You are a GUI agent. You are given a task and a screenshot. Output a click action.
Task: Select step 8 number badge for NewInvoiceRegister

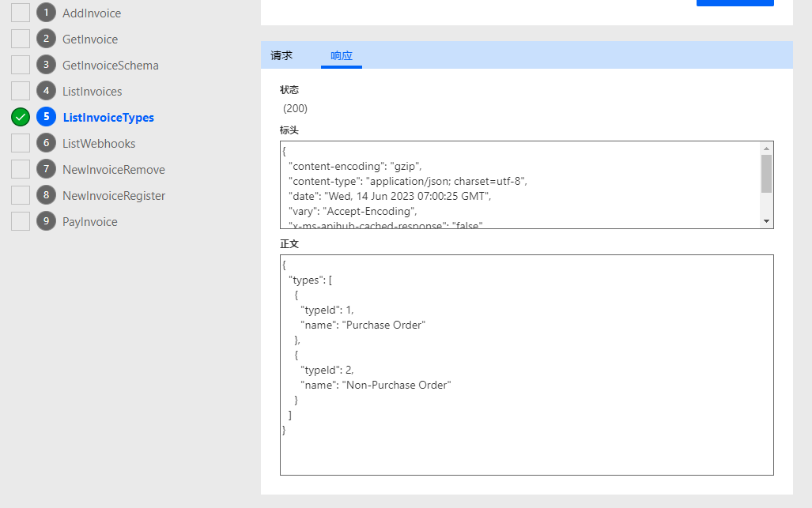(x=46, y=195)
